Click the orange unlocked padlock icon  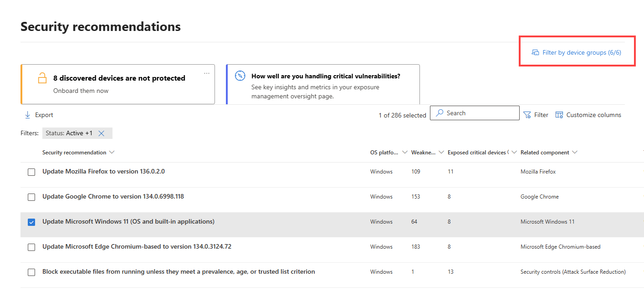(42, 78)
